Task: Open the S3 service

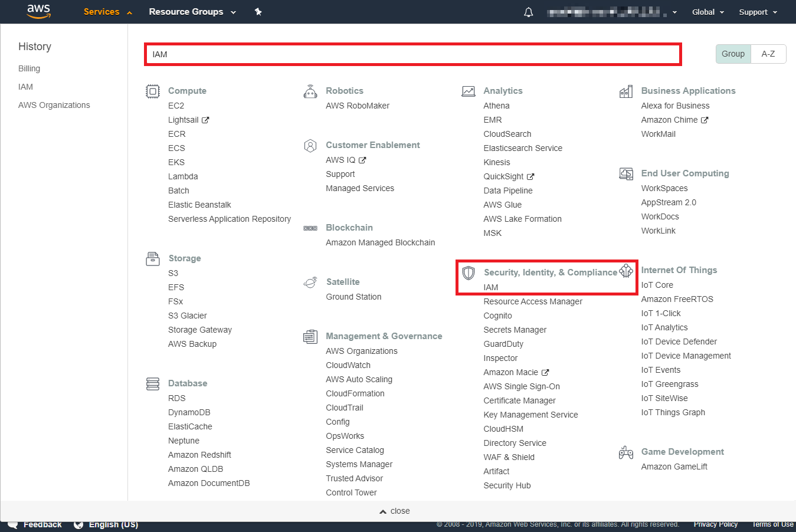Action: tap(173, 273)
